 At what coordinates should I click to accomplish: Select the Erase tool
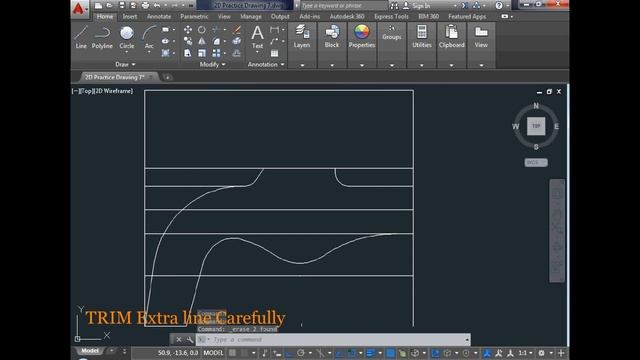[x=236, y=30]
